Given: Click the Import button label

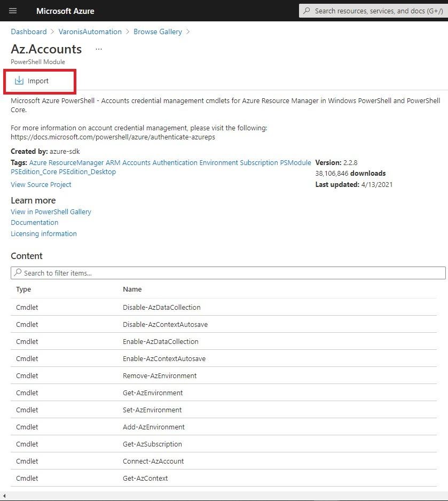Looking at the screenshot, I should (x=38, y=81).
